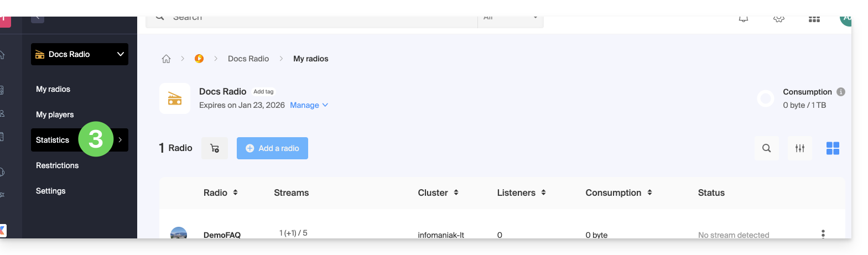Open the DemoFAQ row three-dot menu

coord(823,233)
